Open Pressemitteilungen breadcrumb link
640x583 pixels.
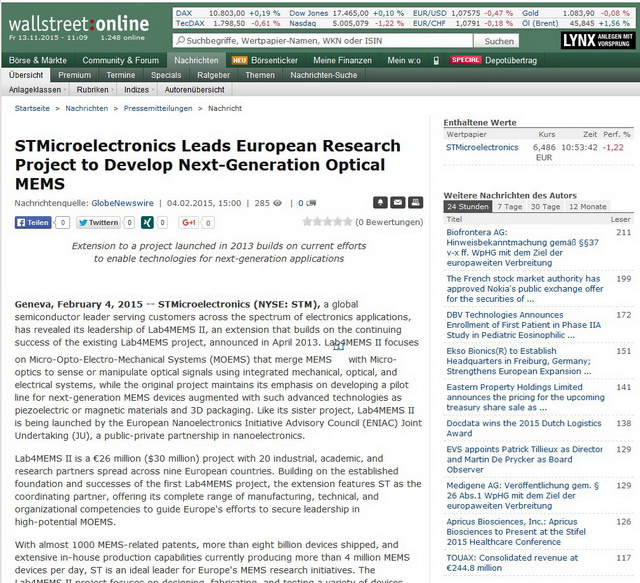click(x=158, y=109)
